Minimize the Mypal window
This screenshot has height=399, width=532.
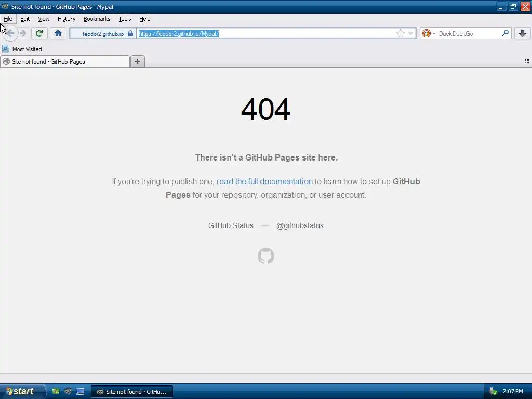click(x=501, y=7)
